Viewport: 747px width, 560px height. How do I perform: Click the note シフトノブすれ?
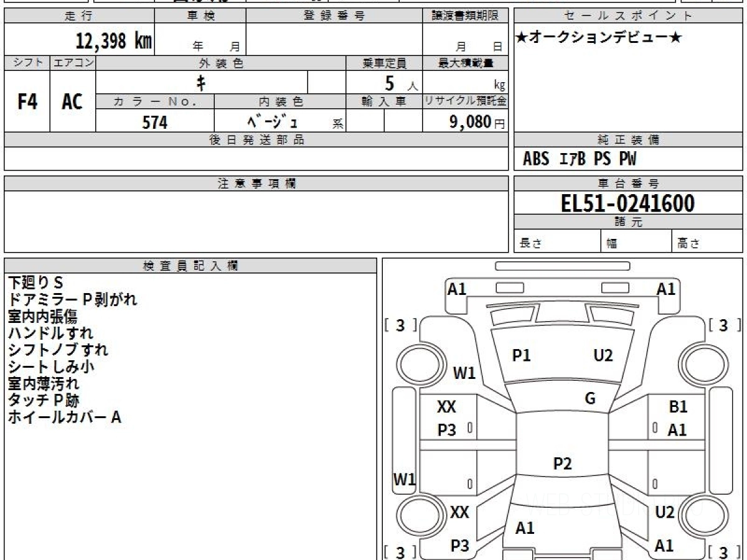[58, 350]
